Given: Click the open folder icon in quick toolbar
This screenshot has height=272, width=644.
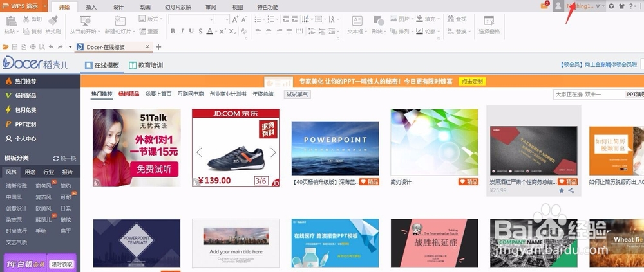Looking at the screenshot, I should point(5,47).
